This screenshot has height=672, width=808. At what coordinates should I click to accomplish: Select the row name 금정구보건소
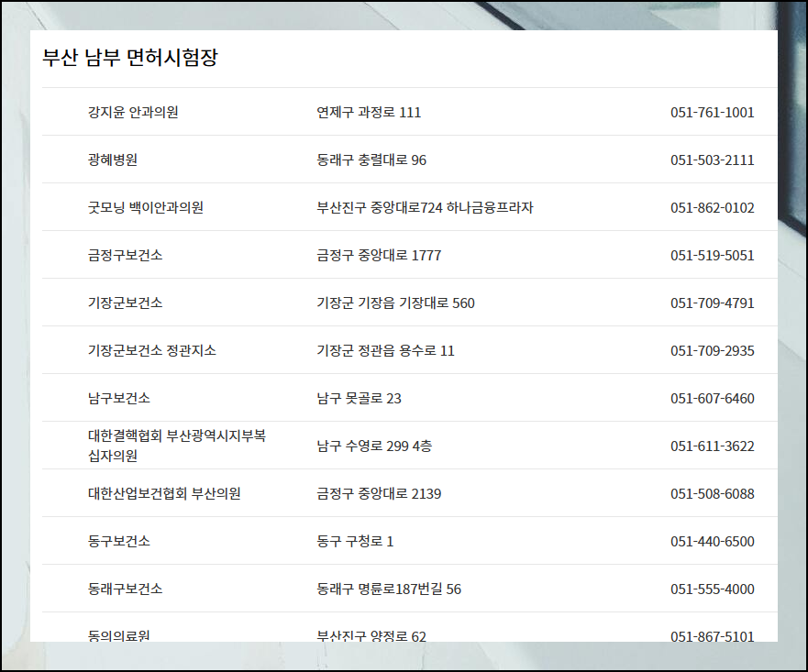[126, 256]
